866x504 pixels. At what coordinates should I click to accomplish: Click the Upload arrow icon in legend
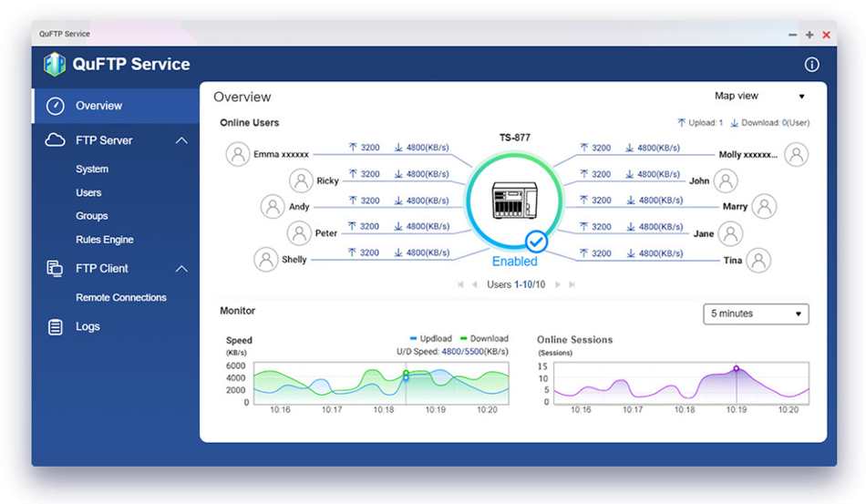(x=682, y=122)
